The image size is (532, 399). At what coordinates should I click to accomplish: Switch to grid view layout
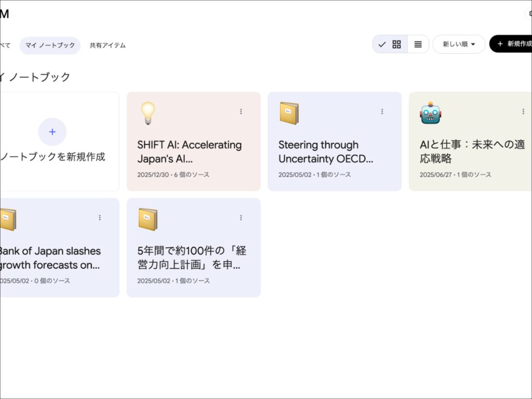tap(396, 44)
